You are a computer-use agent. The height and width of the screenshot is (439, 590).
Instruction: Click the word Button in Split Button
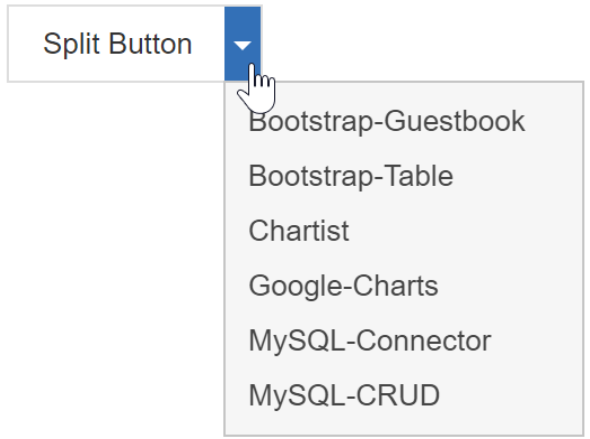pos(151,44)
